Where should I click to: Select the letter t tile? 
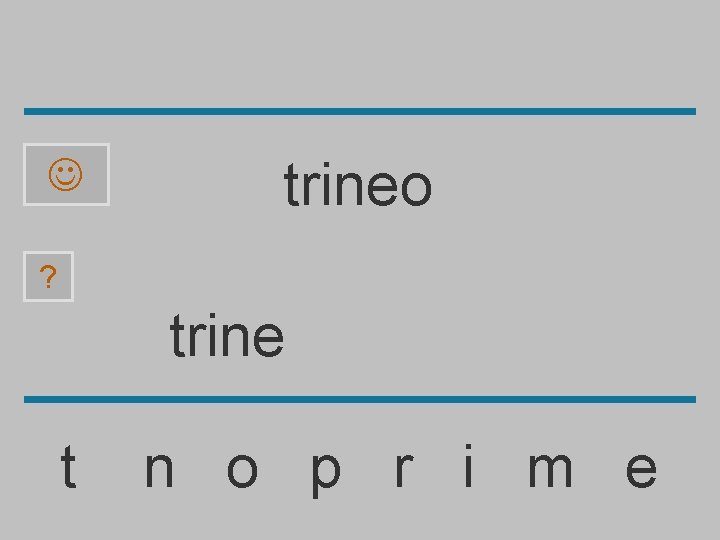pyautogui.click(x=68, y=466)
